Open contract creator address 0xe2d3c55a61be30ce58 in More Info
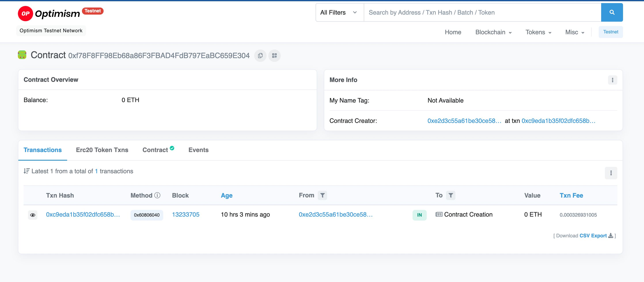This screenshot has width=644, height=282. tap(464, 121)
